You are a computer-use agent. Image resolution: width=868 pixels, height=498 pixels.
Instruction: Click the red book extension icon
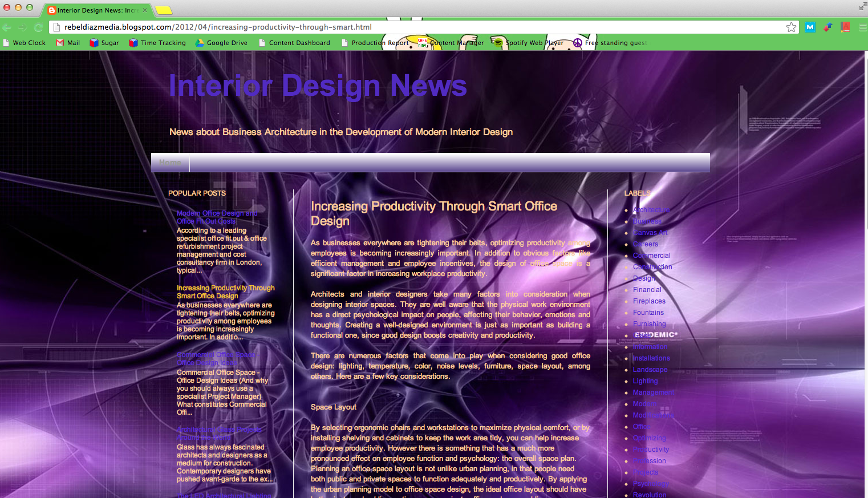(845, 27)
